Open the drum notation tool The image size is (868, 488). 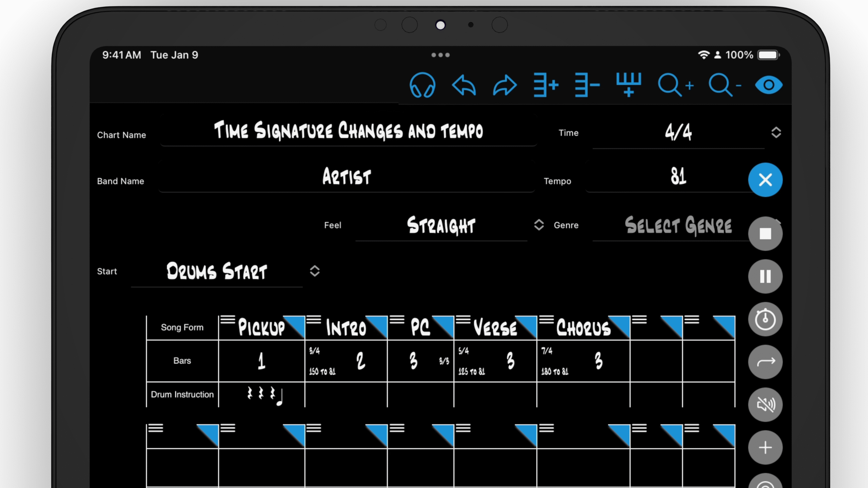pyautogui.click(x=628, y=85)
